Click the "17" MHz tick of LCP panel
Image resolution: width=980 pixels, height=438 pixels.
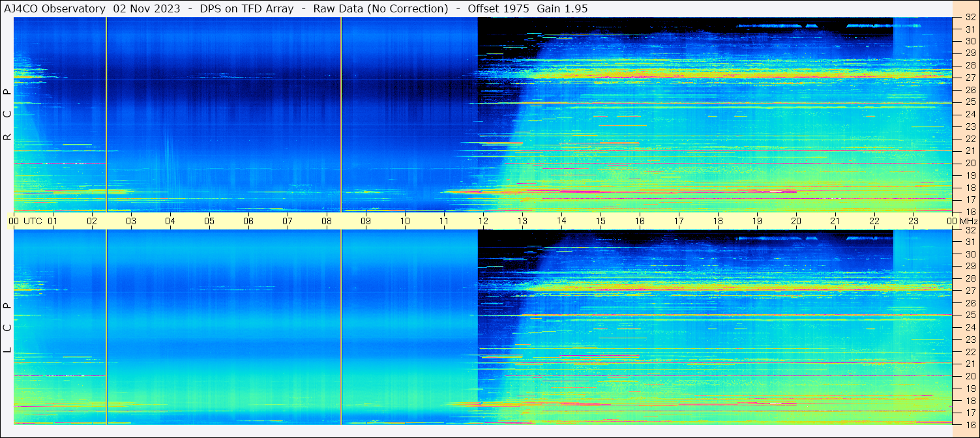point(970,413)
